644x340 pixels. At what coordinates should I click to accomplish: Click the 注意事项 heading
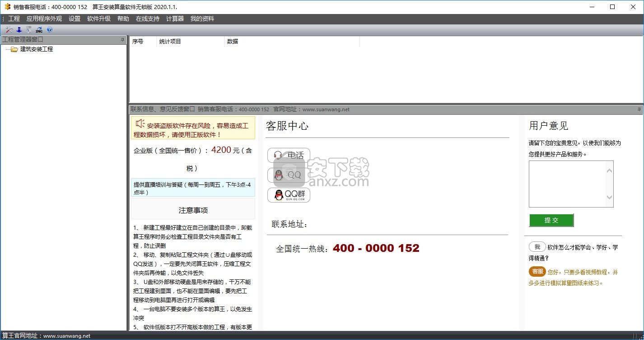pos(193,210)
